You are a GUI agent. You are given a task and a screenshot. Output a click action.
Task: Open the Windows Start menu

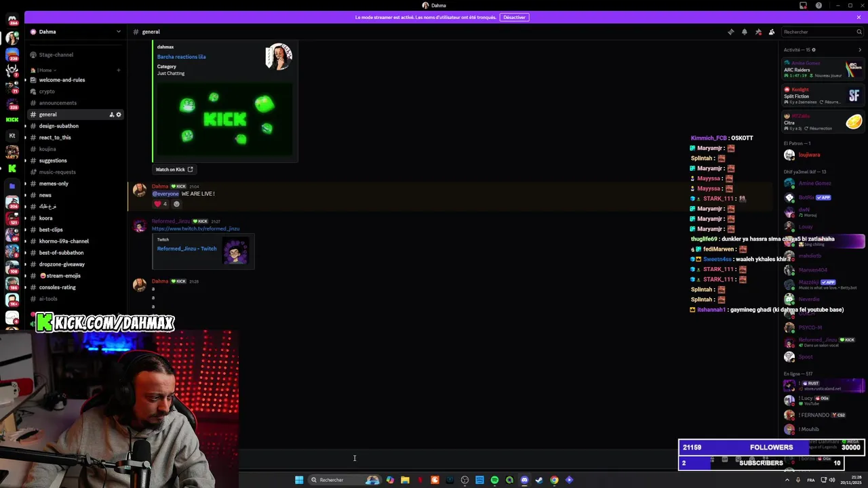[x=299, y=480]
